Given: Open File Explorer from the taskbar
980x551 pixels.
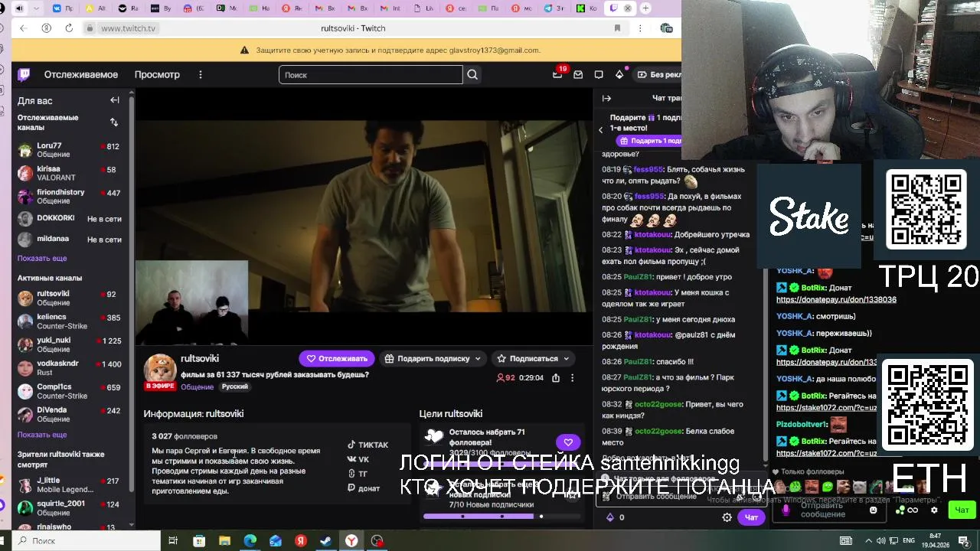Looking at the screenshot, I should coord(224,541).
